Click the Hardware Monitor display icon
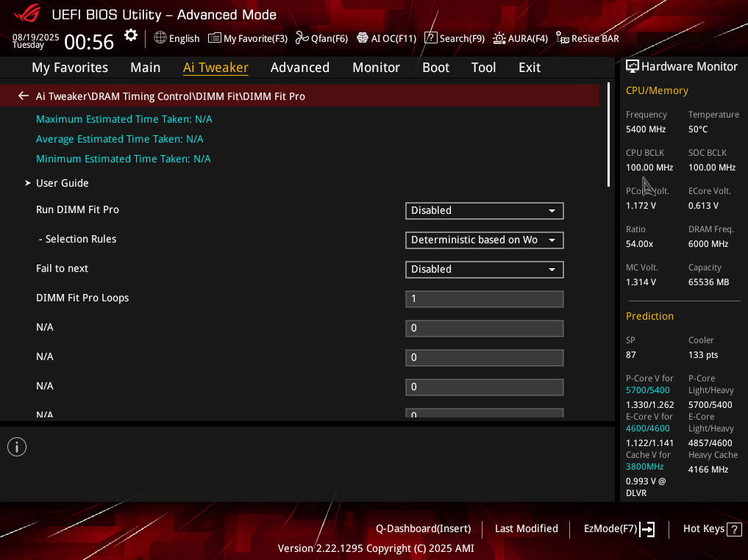Viewport: 748px width, 560px height. click(x=632, y=67)
